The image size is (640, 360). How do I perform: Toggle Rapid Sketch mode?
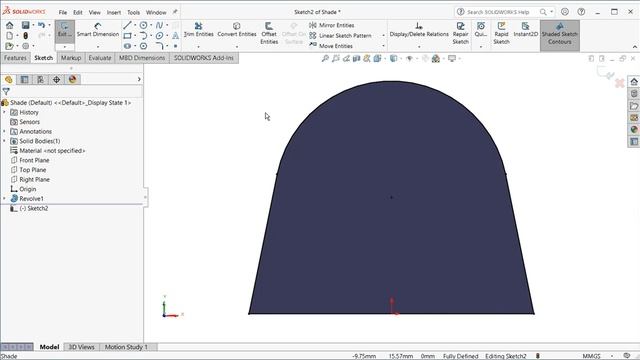pos(501,33)
